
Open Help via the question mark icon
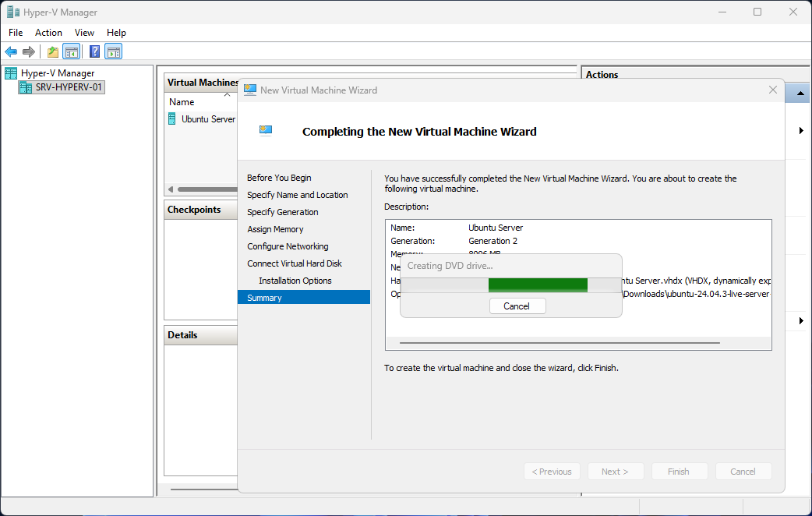[94, 52]
